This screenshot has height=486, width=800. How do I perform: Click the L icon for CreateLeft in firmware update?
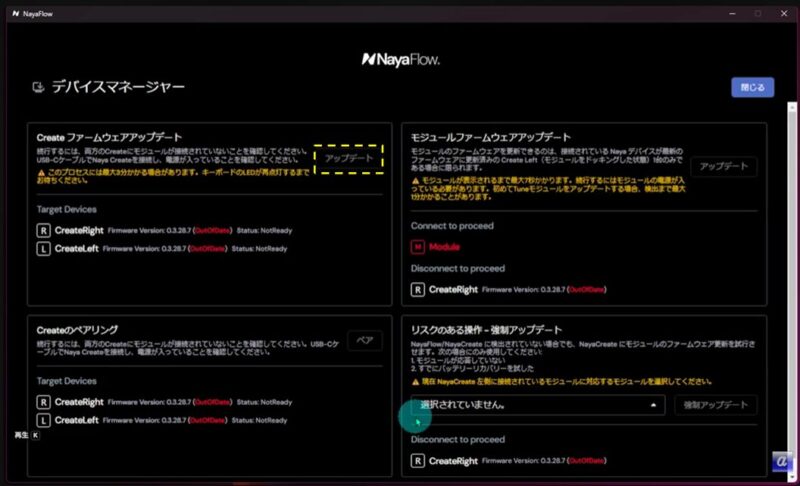(43, 249)
